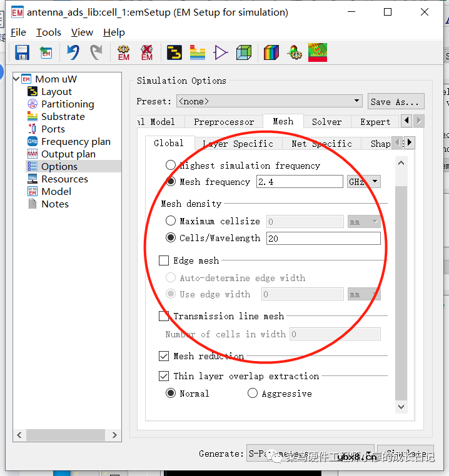Enable the Edge mesh checkbox
Screen dimensions: 449x476
[x=164, y=260]
